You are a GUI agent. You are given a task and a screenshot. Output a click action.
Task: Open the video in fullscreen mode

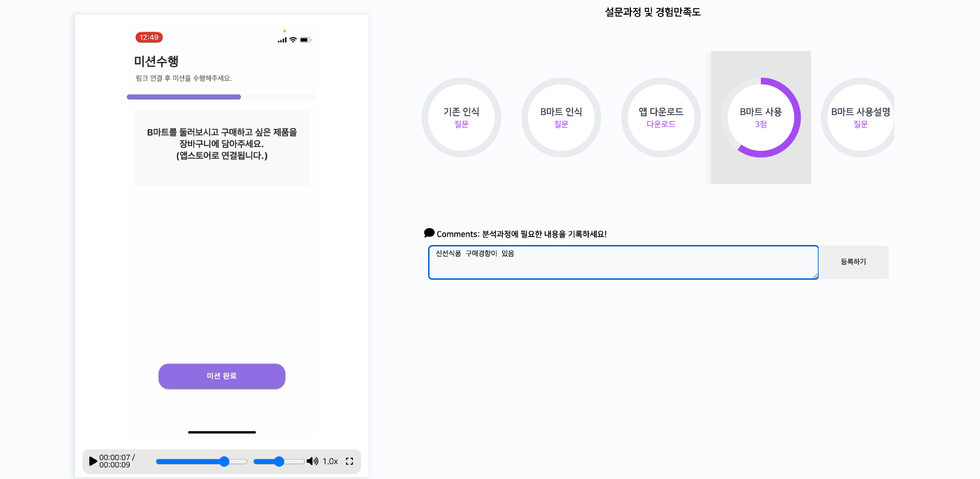pyautogui.click(x=349, y=461)
